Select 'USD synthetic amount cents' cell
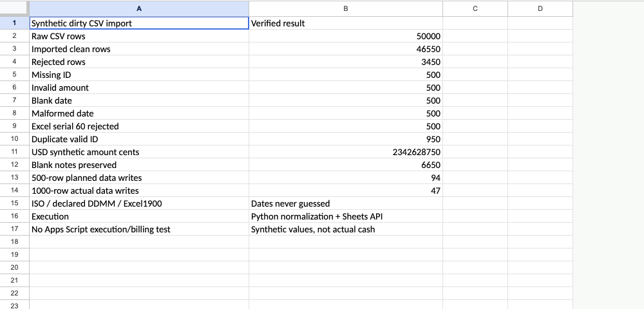This screenshot has height=309, width=644. pyautogui.click(x=139, y=152)
